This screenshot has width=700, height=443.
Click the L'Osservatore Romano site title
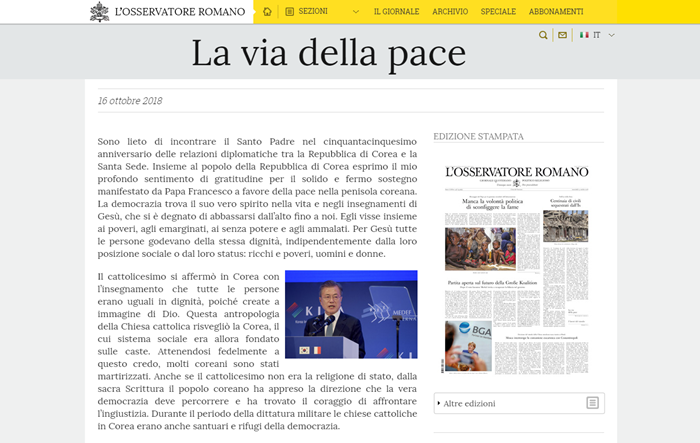pyautogui.click(x=180, y=12)
